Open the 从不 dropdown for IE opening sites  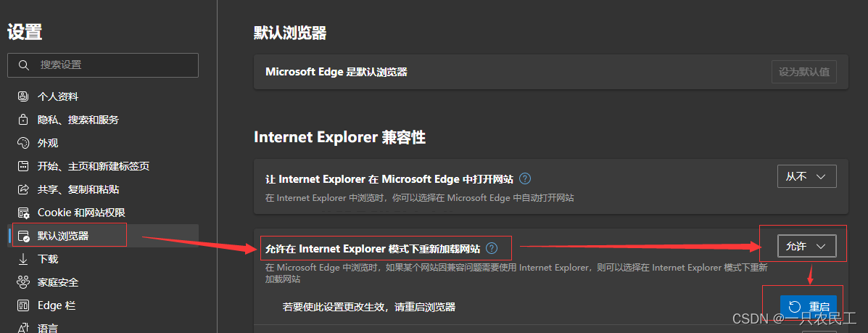(806, 176)
